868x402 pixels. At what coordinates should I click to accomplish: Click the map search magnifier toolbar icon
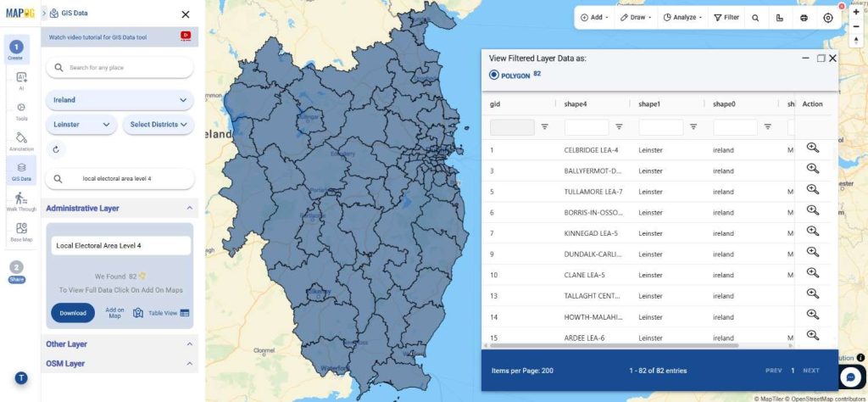(755, 18)
